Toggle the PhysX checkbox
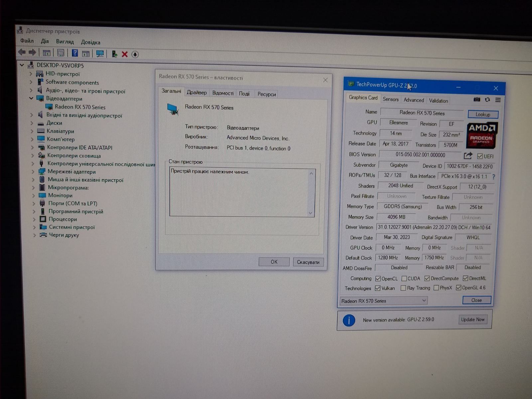 click(436, 288)
